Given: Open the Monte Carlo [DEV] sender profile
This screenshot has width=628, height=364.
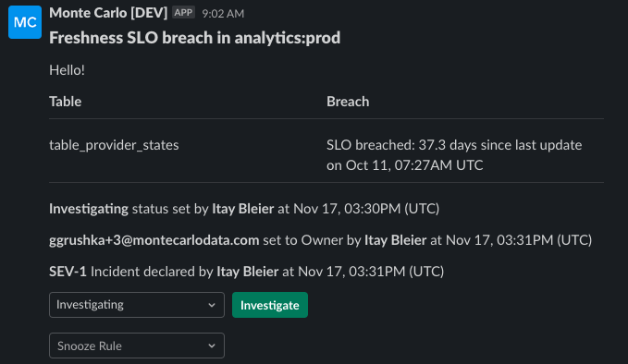Looking at the screenshot, I should (108, 13).
